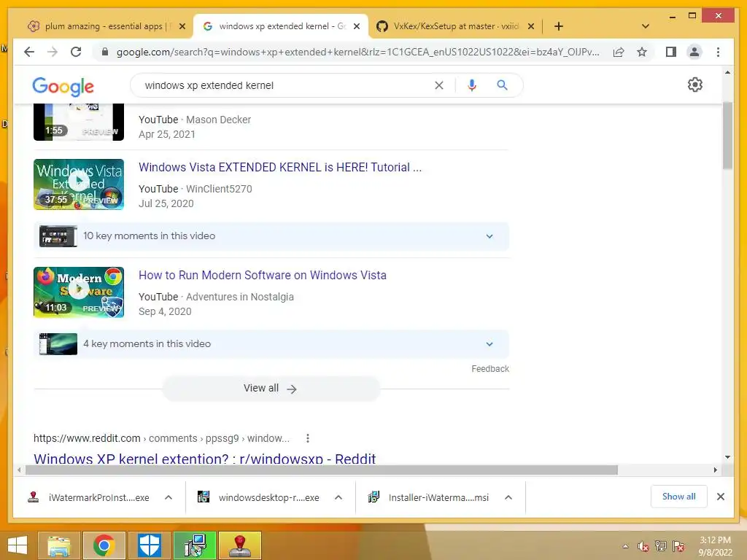Go to Google homepage via logo
The image size is (747, 560).
[63, 86]
